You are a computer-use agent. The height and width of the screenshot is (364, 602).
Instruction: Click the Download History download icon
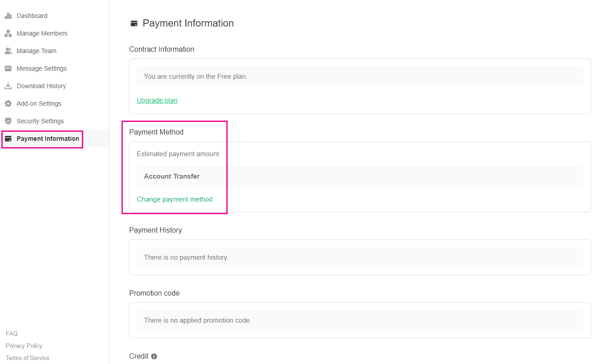(x=8, y=86)
